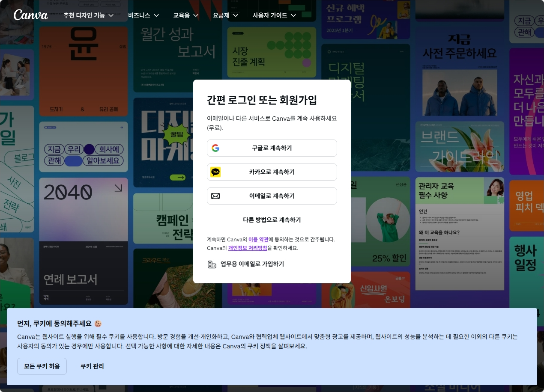
Task: Open the 요금제 menu
Action: [x=226, y=15]
